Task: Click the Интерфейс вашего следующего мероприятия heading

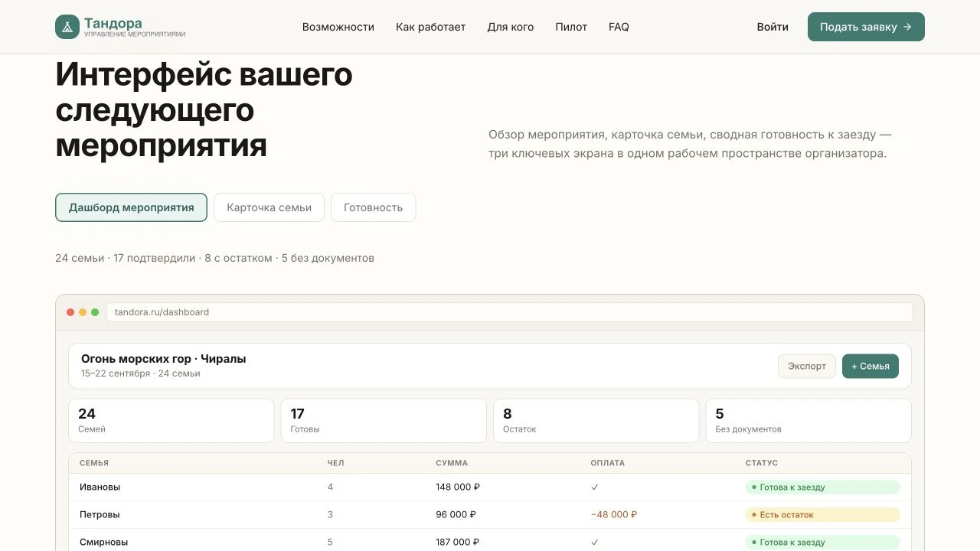Action: coord(204,109)
